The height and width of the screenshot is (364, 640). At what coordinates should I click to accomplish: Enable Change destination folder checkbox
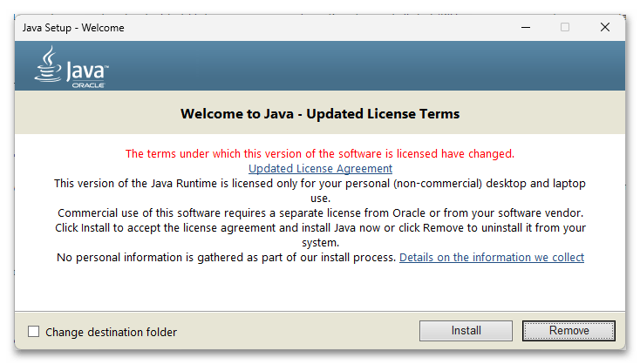coord(34,332)
